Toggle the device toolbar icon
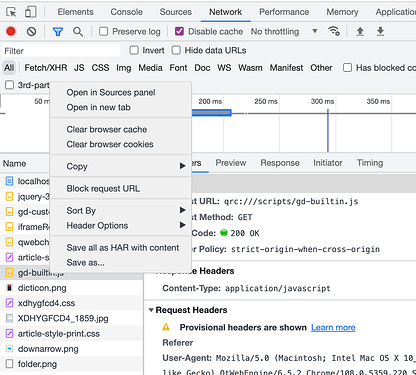This screenshot has height=375, width=416. tap(31, 12)
